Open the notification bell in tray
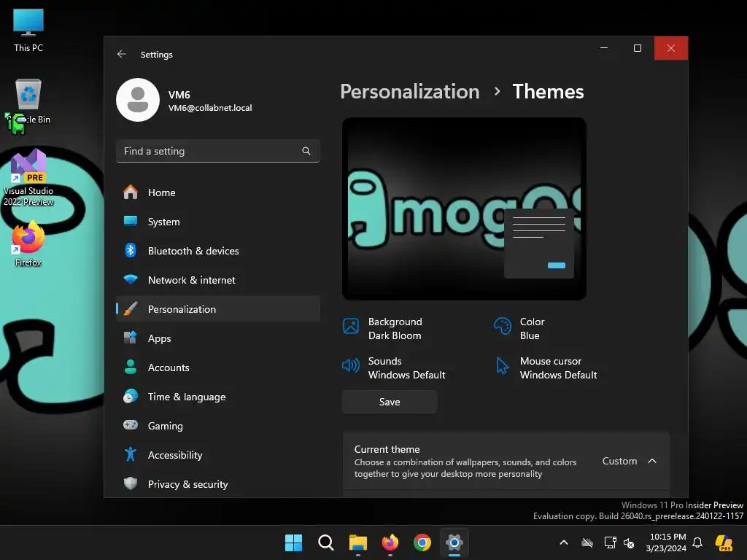This screenshot has height=560, width=747. 697,542
